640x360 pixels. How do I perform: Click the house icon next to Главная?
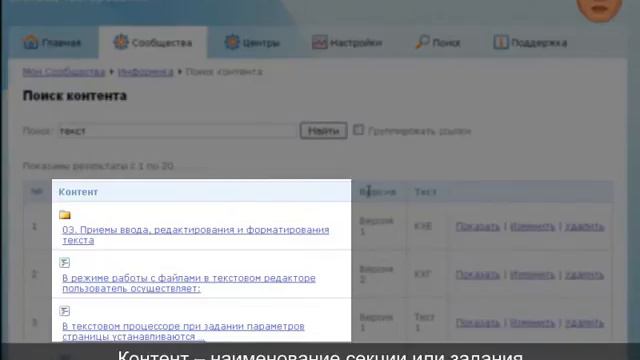pos(31,42)
